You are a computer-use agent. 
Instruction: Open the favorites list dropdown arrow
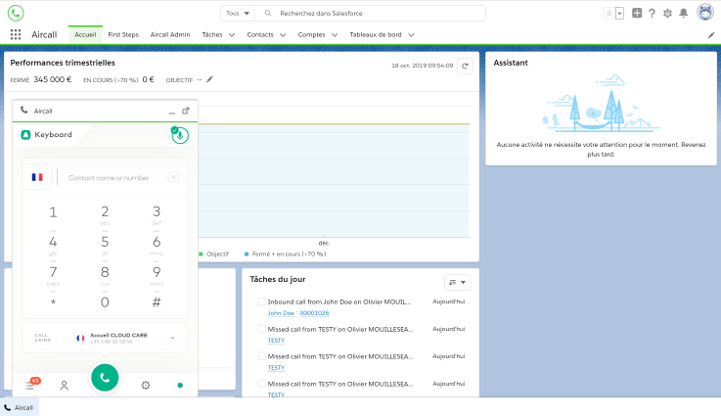coord(619,13)
